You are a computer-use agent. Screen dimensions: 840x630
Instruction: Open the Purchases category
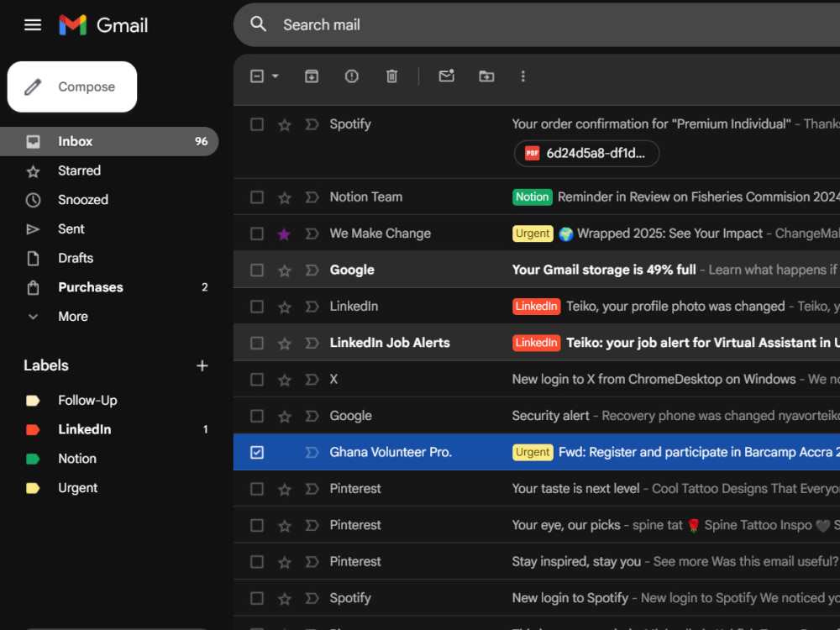pyautogui.click(x=109, y=287)
